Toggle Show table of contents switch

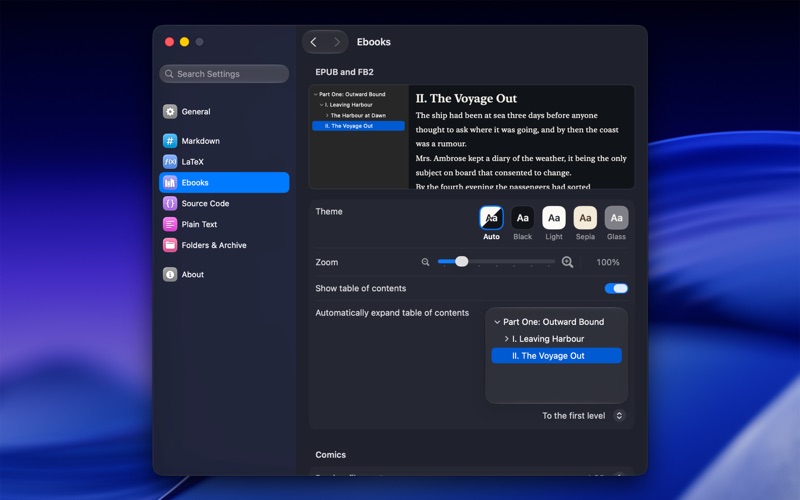pos(616,289)
